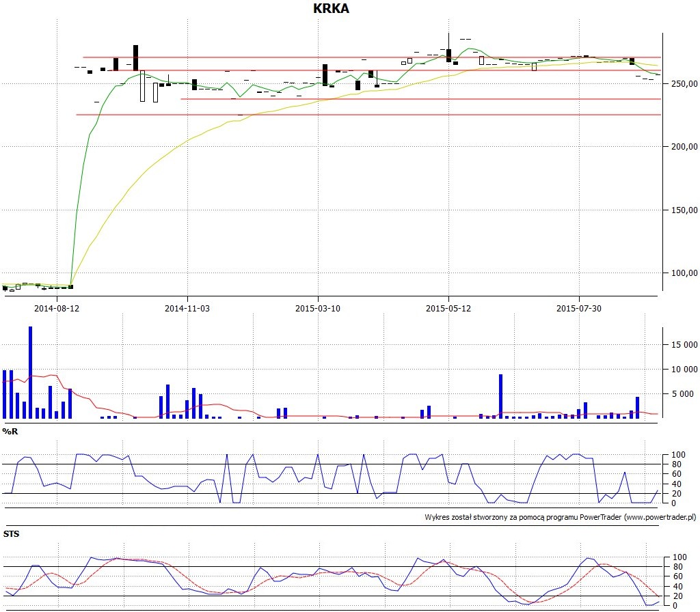Select the 2015-05-12 date label
Screen dimensions: 700x612
tap(448, 308)
